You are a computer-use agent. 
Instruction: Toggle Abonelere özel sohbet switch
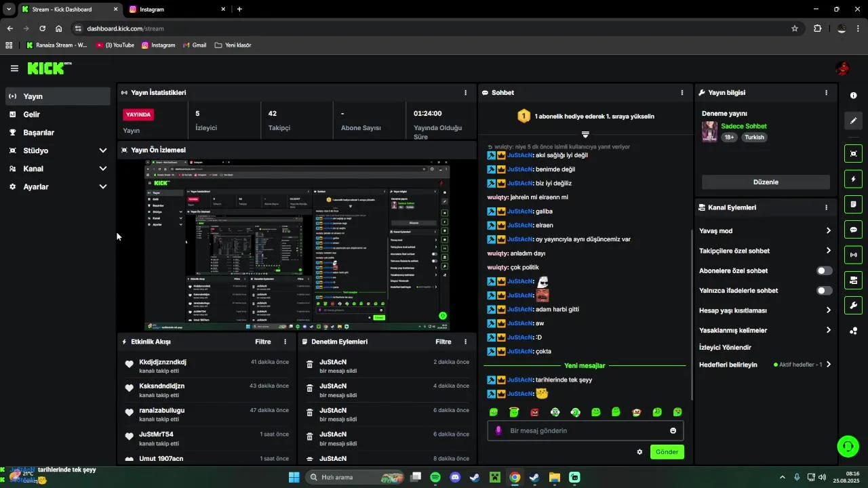point(825,270)
